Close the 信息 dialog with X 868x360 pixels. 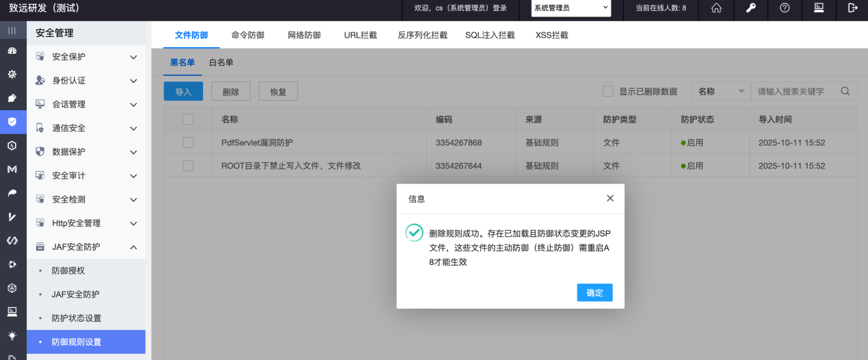610,198
